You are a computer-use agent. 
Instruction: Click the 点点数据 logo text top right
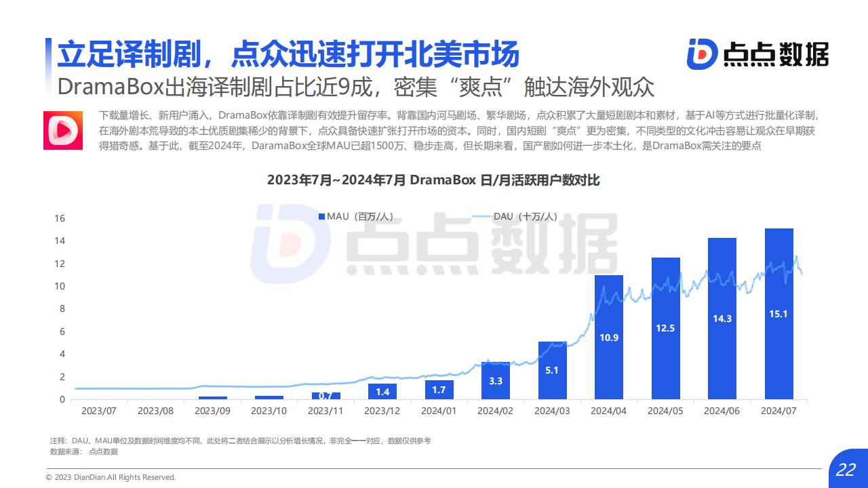point(776,54)
